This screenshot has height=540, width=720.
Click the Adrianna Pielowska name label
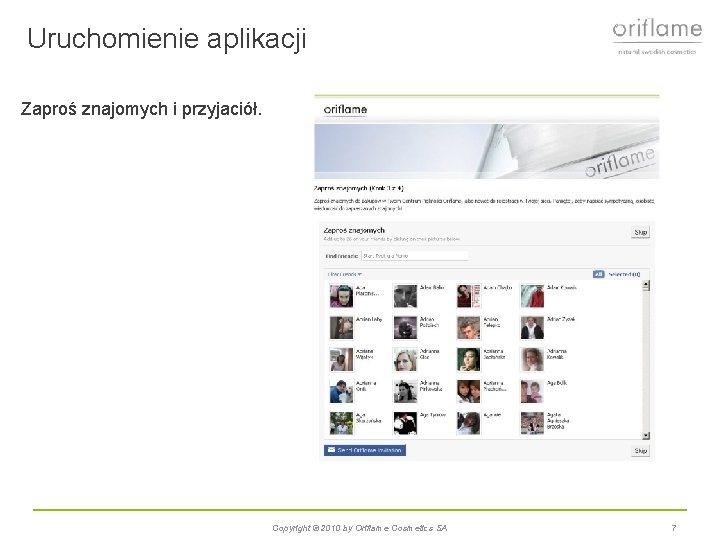[x=431, y=386]
